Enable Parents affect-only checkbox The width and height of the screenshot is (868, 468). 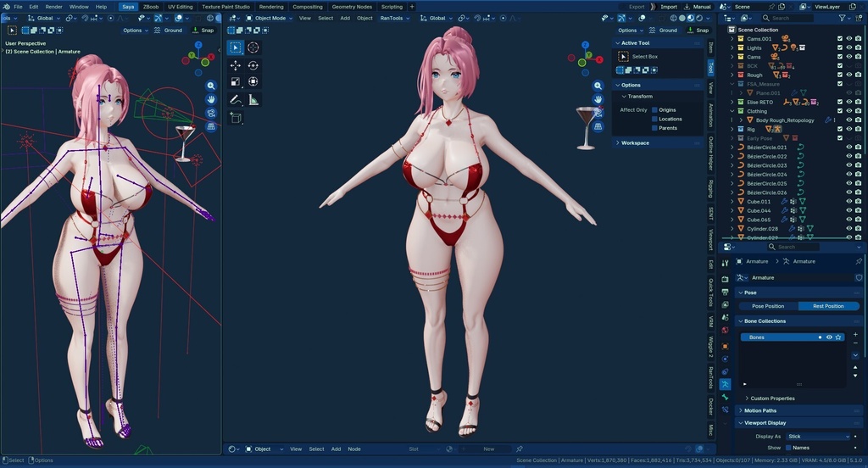coord(654,128)
